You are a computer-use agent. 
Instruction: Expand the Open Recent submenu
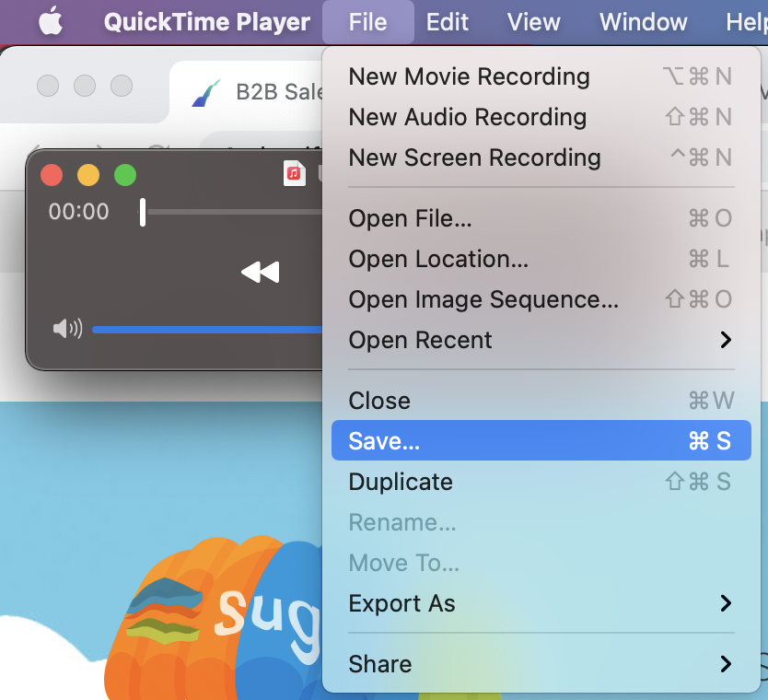point(541,340)
